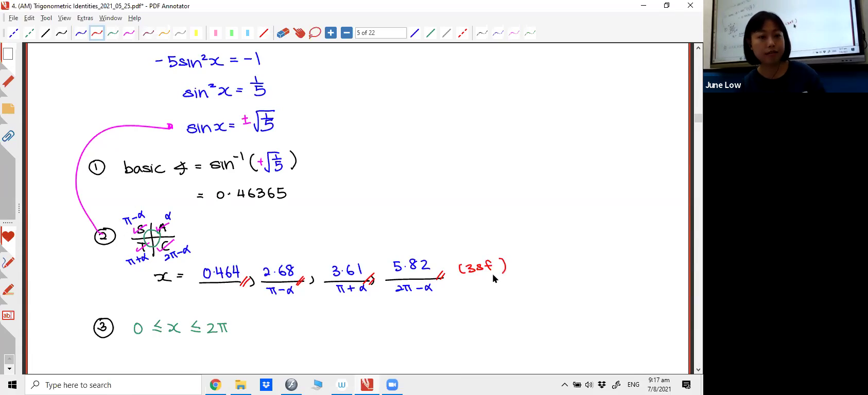Image resolution: width=868 pixels, height=395 pixels.
Task: Open the Zoom app from the taskbar
Action: [392, 385]
